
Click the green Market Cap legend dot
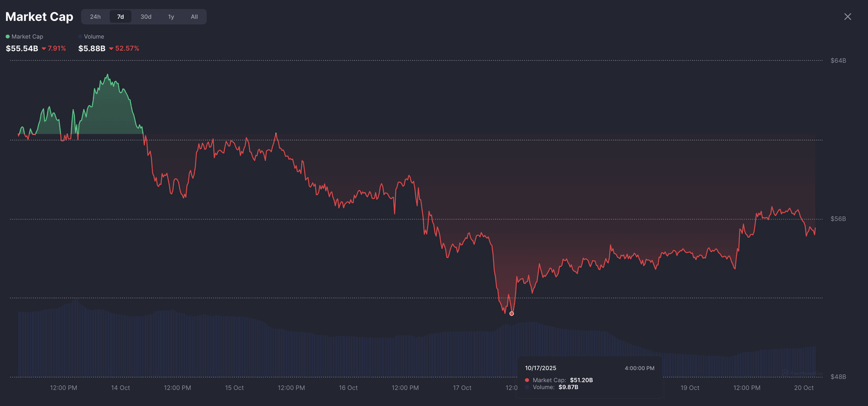point(7,37)
